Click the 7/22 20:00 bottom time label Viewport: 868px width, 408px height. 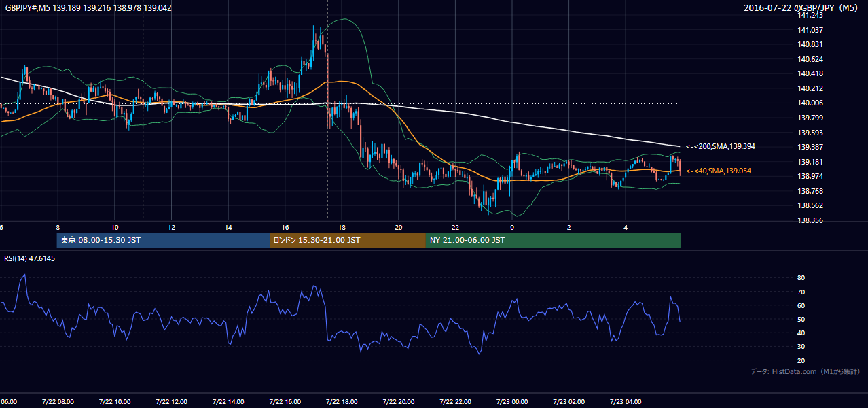pos(398,402)
